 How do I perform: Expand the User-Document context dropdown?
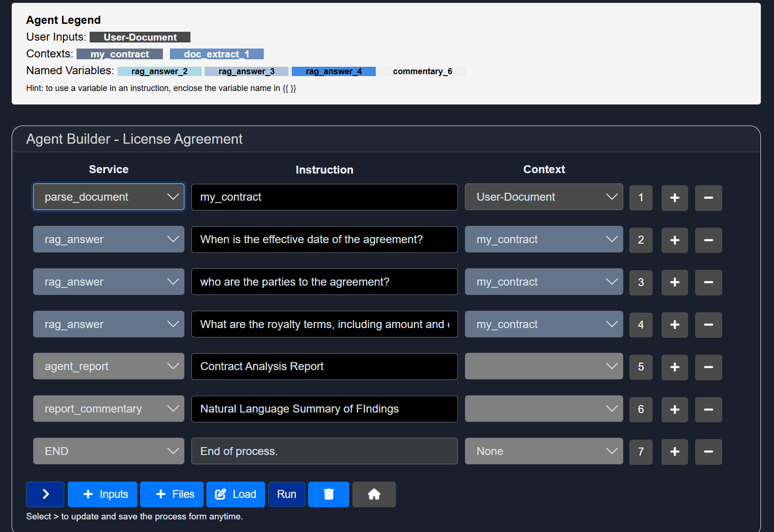point(544,197)
